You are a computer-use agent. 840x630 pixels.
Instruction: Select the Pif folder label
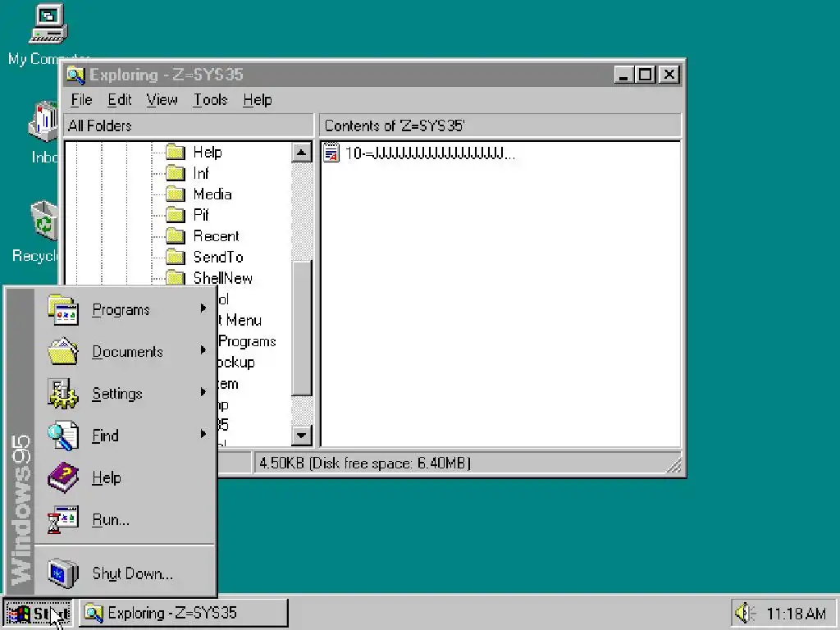click(x=201, y=215)
